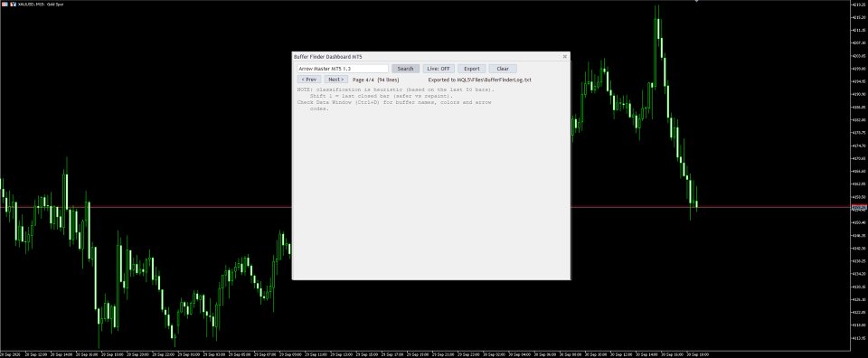868x358 pixels.
Task: Go to previous page with Prev button
Action: tap(309, 80)
